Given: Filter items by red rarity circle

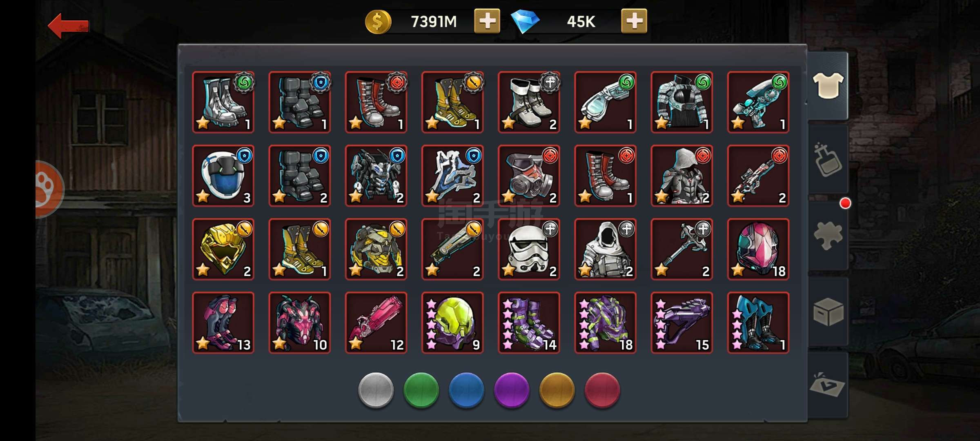Looking at the screenshot, I should point(602,390).
